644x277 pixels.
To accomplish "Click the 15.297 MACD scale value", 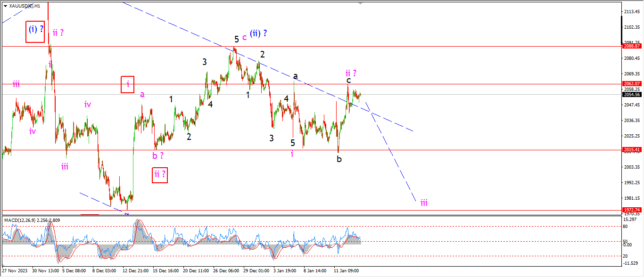I will tap(630, 220).
